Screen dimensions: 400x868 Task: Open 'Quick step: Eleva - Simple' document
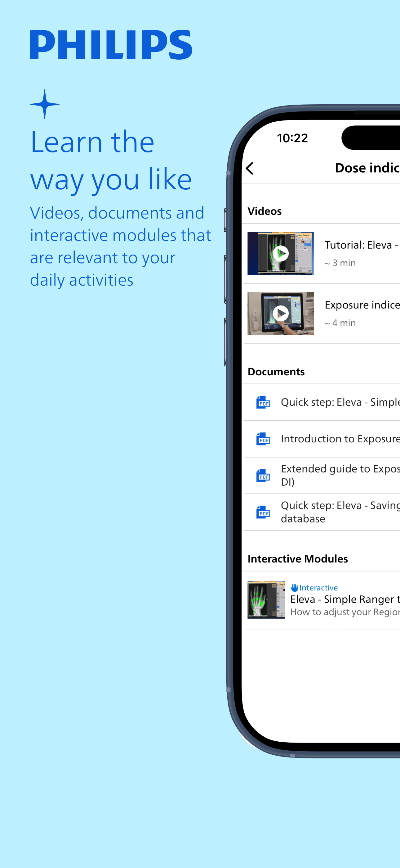click(340, 402)
